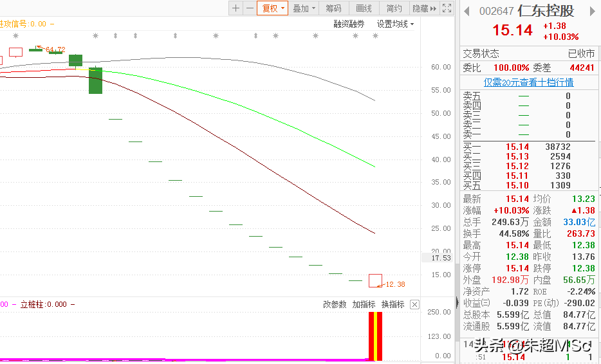Click the 改参数 option
601x364 pixels.
pos(335,304)
